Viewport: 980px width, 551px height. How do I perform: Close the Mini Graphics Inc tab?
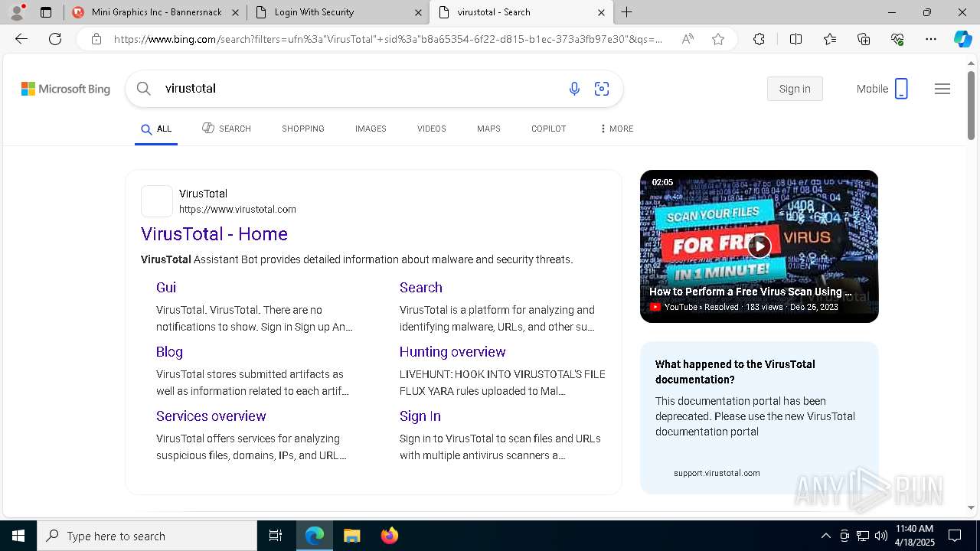pos(235,12)
